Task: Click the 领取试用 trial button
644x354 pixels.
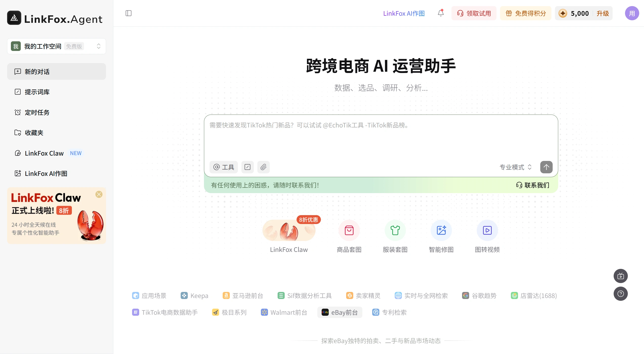Action: point(473,13)
